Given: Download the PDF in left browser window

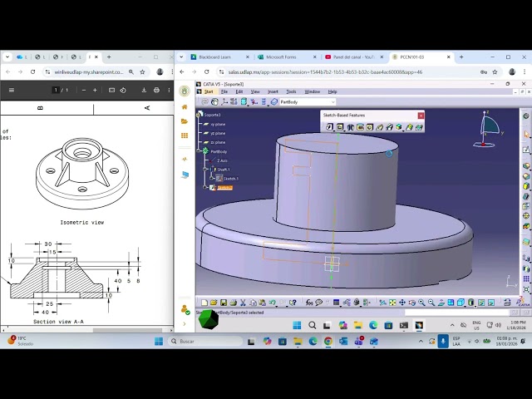Looking at the screenshot, I should point(144,91).
